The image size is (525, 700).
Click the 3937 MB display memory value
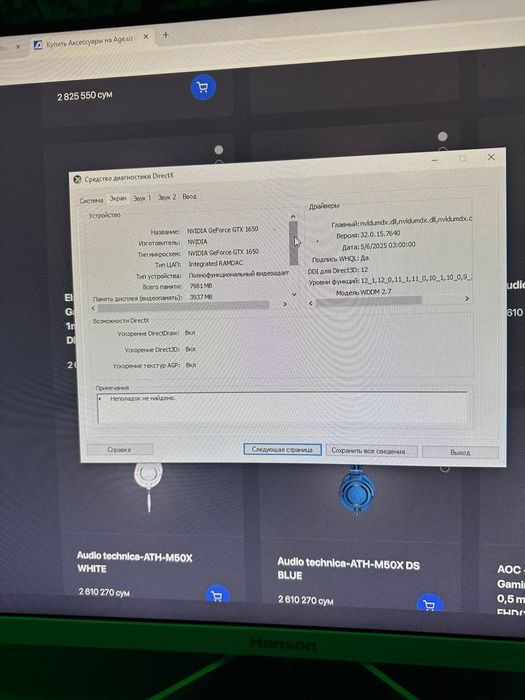coord(201,297)
